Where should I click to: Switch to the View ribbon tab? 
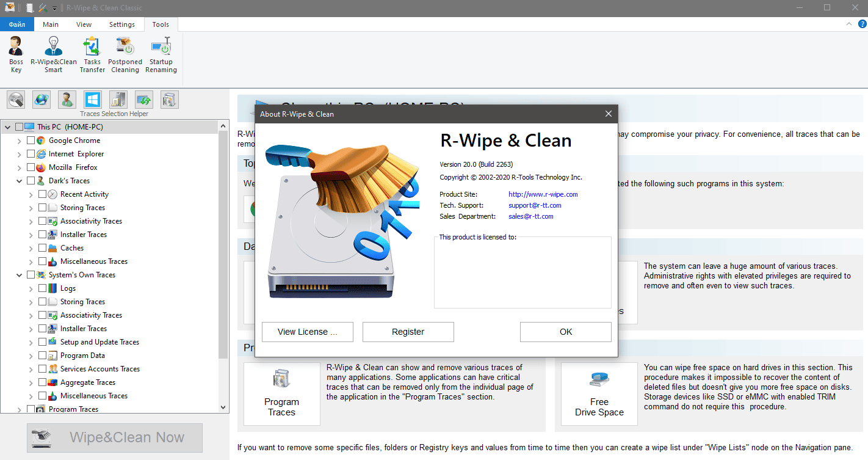click(84, 24)
